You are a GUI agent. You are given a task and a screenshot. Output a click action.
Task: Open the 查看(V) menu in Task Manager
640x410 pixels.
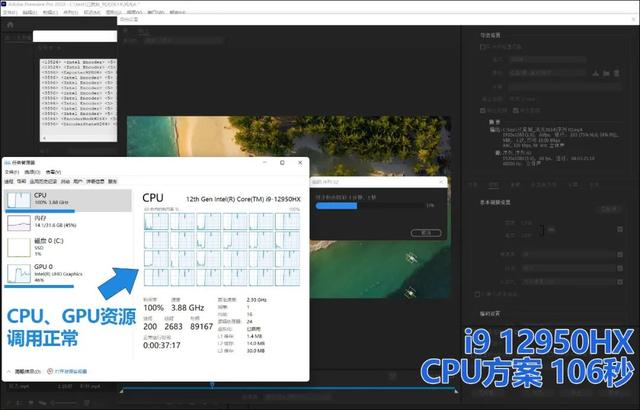point(53,172)
